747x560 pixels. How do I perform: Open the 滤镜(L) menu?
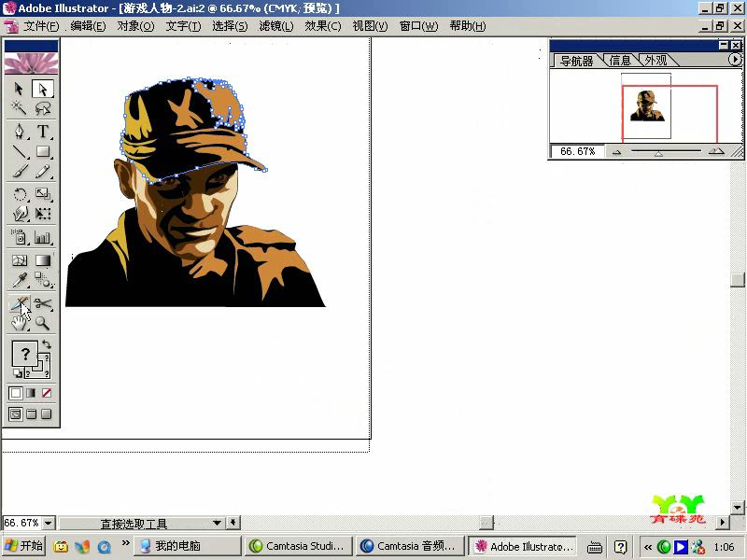pos(275,26)
